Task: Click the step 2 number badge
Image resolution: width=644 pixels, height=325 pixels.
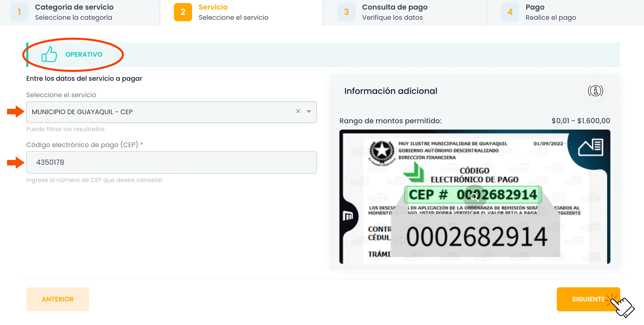Action: (x=183, y=12)
